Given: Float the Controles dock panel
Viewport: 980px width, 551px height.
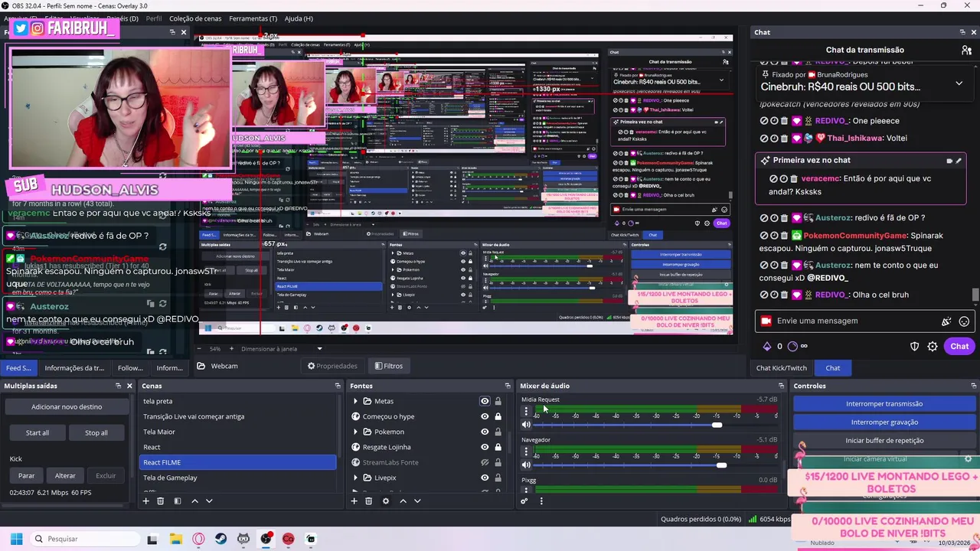Looking at the screenshot, I should tap(973, 386).
